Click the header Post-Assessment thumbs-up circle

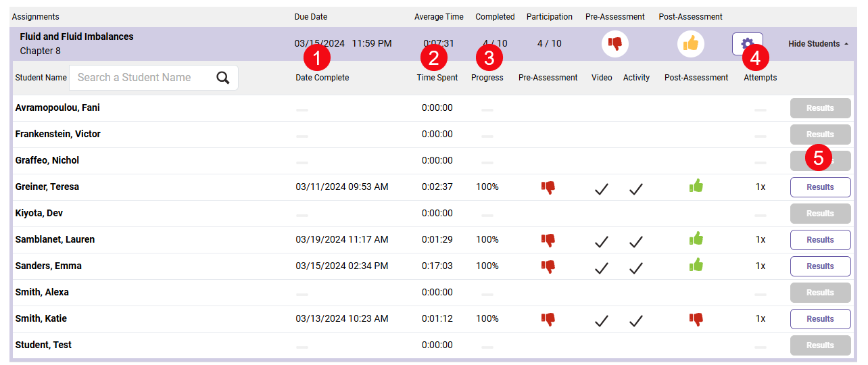coord(691,44)
